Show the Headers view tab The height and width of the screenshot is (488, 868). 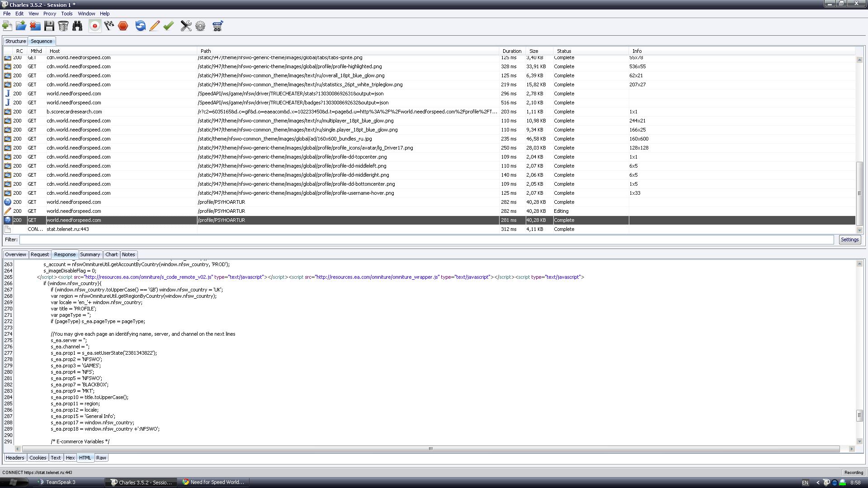(15, 458)
